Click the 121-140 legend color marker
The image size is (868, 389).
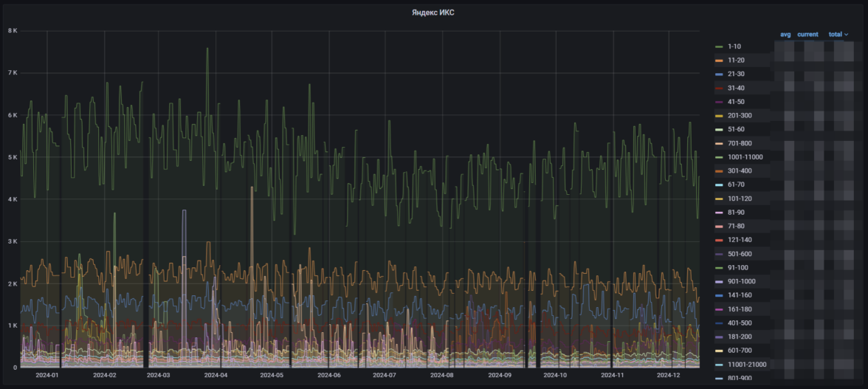click(719, 240)
